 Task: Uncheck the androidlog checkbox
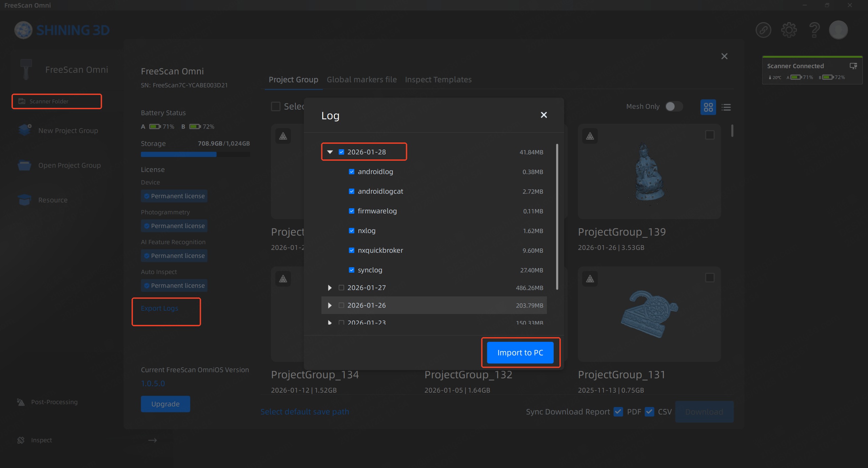352,172
